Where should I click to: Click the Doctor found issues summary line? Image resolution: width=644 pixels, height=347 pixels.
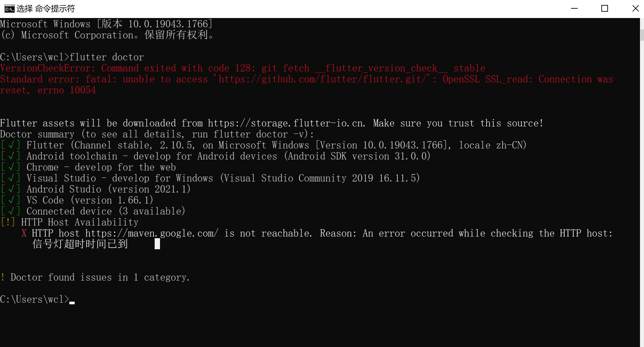tap(95, 277)
